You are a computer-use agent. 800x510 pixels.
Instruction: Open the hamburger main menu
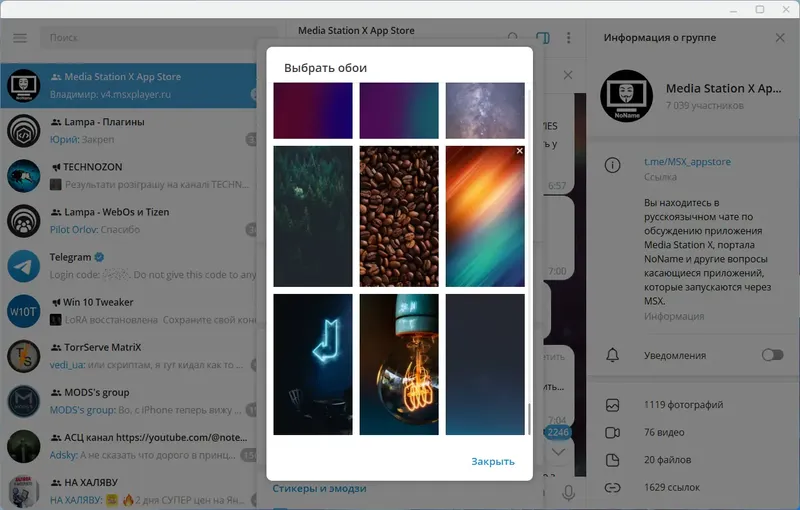click(20, 38)
